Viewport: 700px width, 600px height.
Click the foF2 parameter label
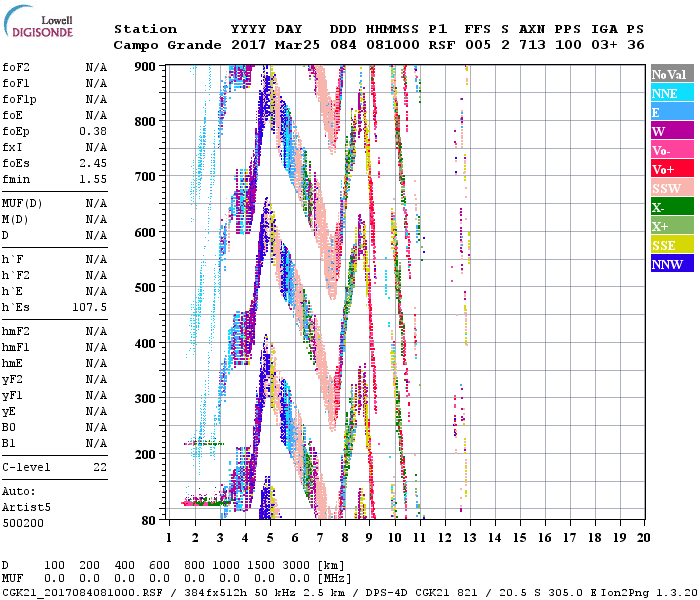point(16,67)
